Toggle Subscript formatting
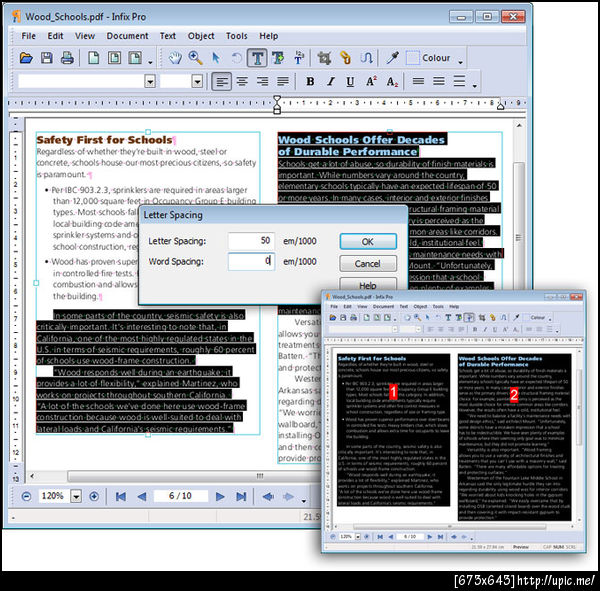Screen dimensions: 600x591 point(392,82)
